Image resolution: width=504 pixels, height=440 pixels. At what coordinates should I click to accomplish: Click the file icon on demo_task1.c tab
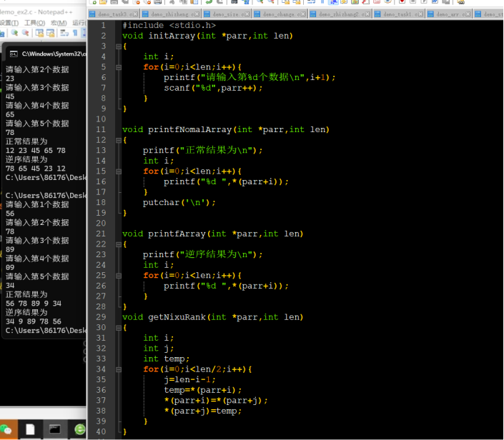pos(377,14)
